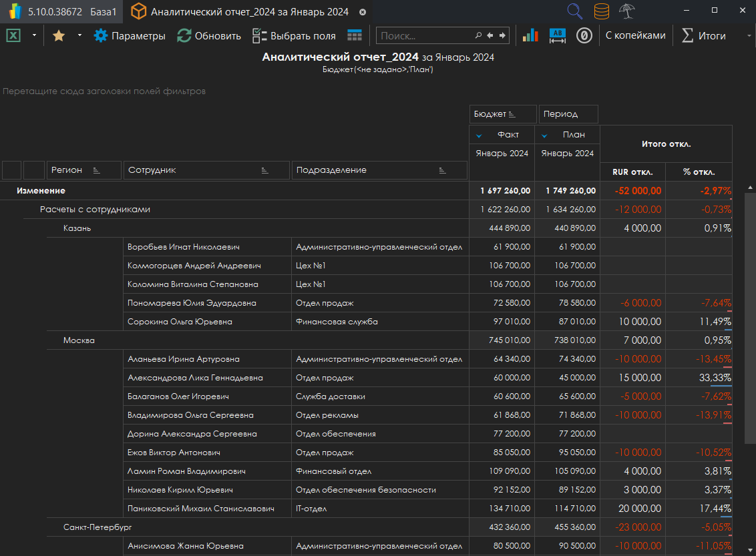Open the table layout grid icon

tap(355, 35)
